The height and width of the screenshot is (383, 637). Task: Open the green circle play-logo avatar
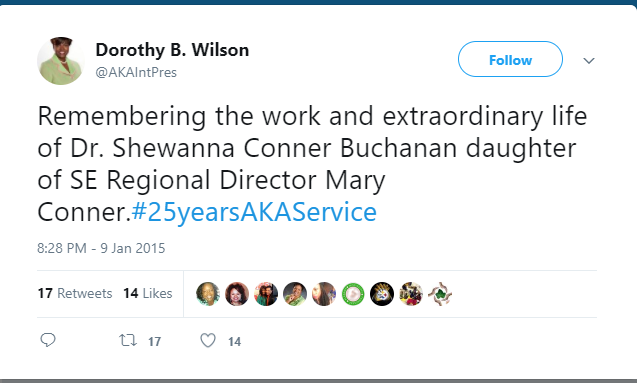[353, 294]
